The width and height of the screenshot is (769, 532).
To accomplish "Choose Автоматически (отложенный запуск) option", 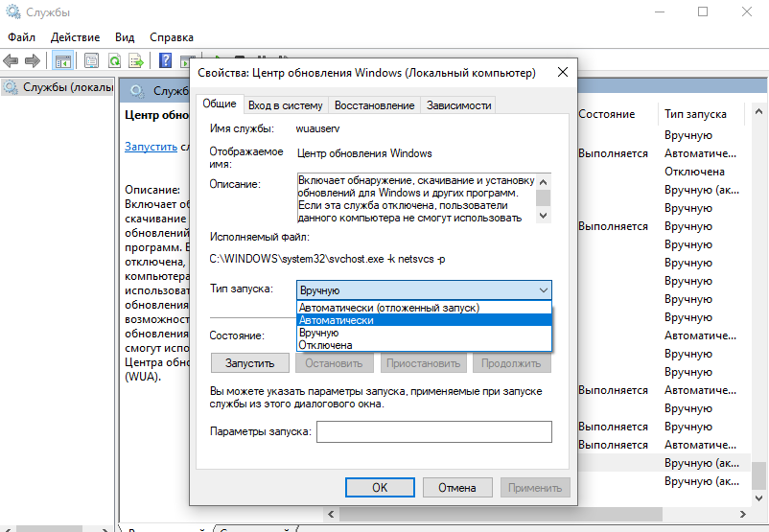I will tap(424, 308).
